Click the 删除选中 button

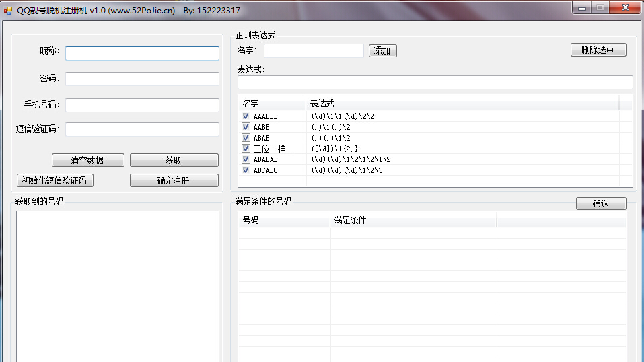pyautogui.click(x=598, y=50)
